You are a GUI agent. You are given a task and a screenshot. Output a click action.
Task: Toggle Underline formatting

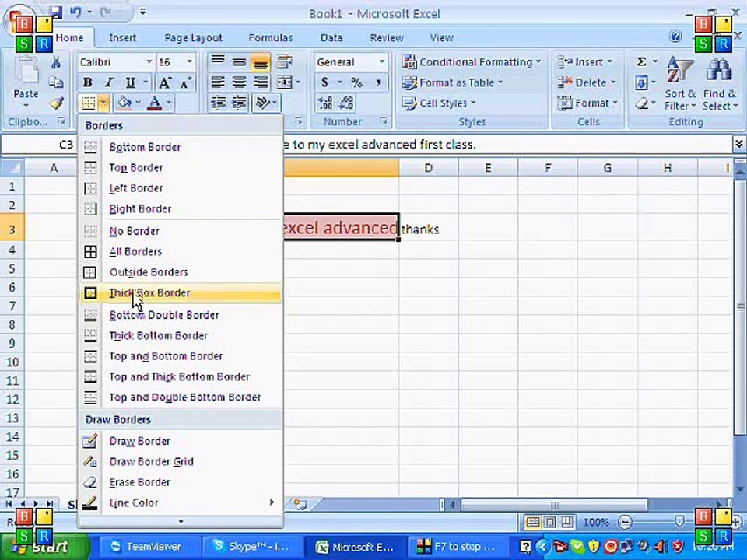click(x=131, y=82)
